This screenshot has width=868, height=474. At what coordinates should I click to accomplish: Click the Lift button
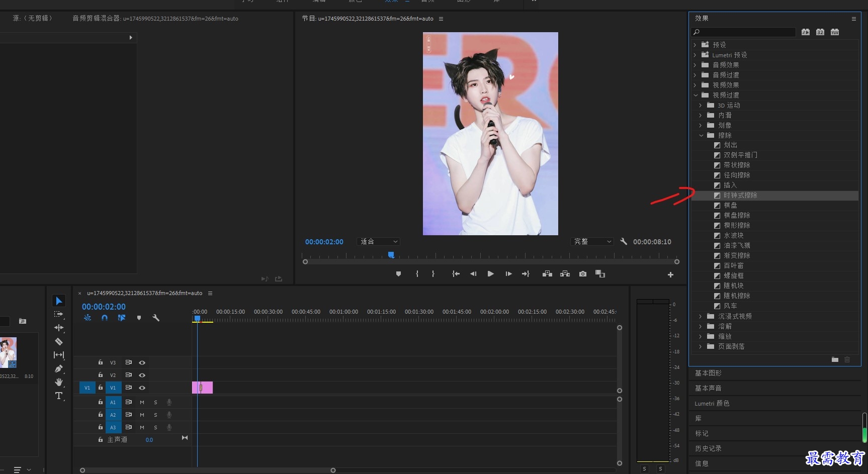point(547,274)
